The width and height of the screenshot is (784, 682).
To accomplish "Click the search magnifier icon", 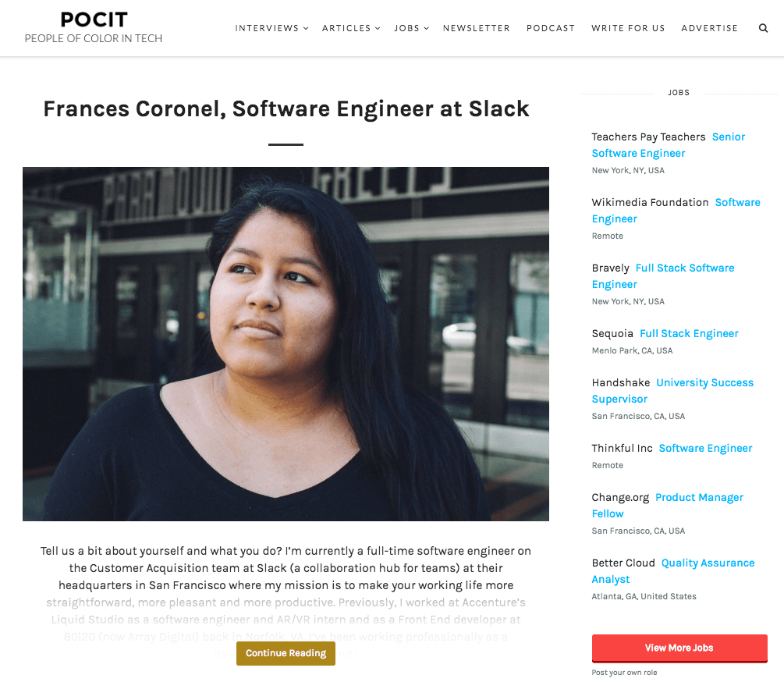I will pyautogui.click(x=763, y=28).
